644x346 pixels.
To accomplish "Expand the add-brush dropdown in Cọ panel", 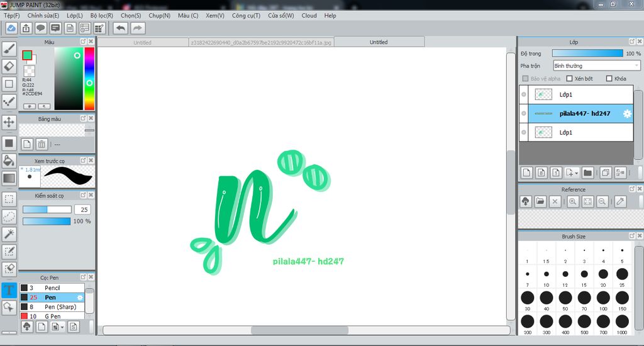I will [x=62, y=327].
